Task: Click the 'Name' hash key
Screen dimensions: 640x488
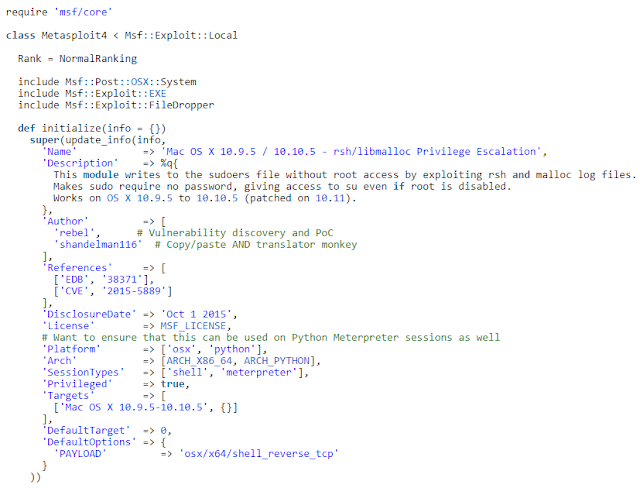Action: point(59,151)
